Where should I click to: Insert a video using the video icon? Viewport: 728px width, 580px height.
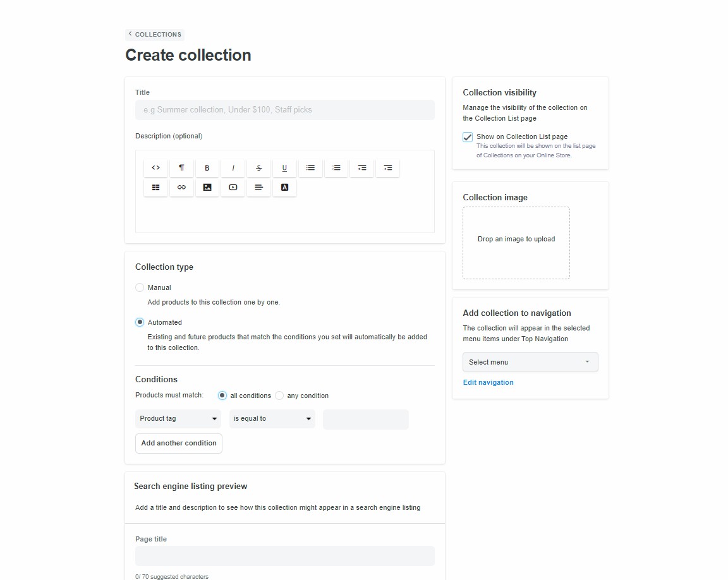233,187
